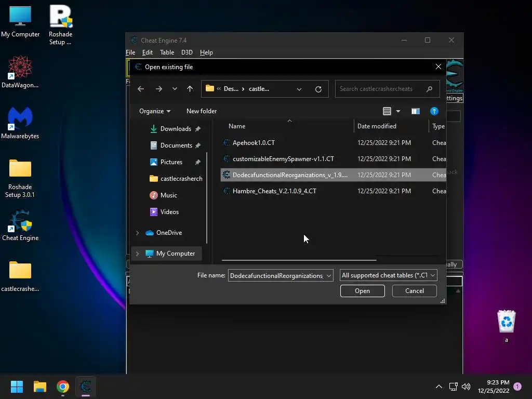Expand the My Computer tree node
The image size is (532, 399).
tap(137, 254)
